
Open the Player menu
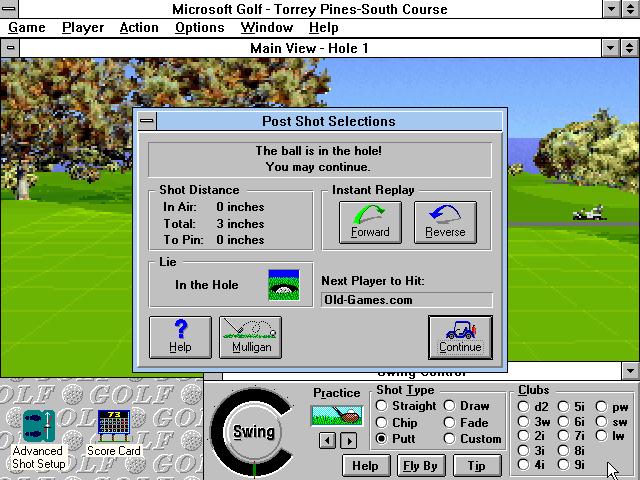click(83, 28)
